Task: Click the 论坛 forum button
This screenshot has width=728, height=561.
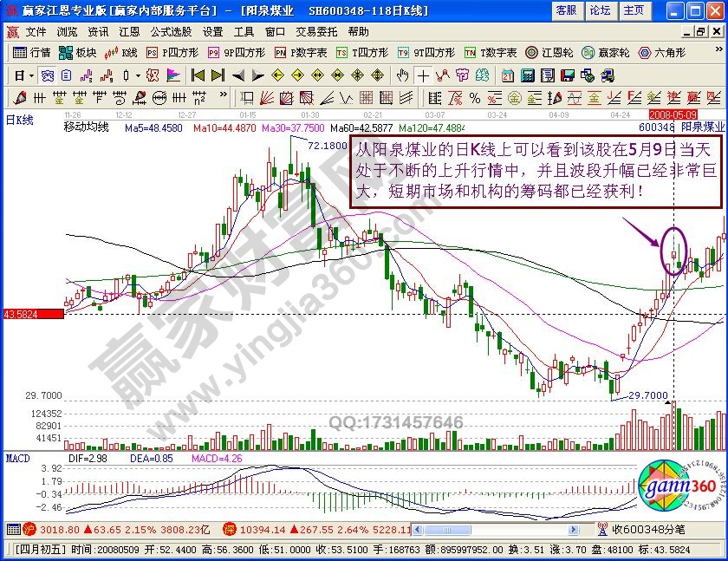Action: coord(601,10)
